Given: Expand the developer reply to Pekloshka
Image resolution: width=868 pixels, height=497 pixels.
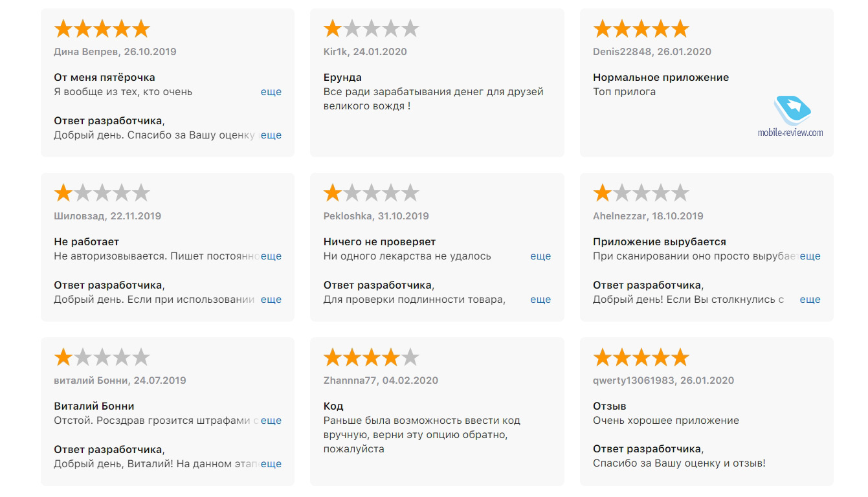Looking at the screenshot, I should tap(540, 300).
